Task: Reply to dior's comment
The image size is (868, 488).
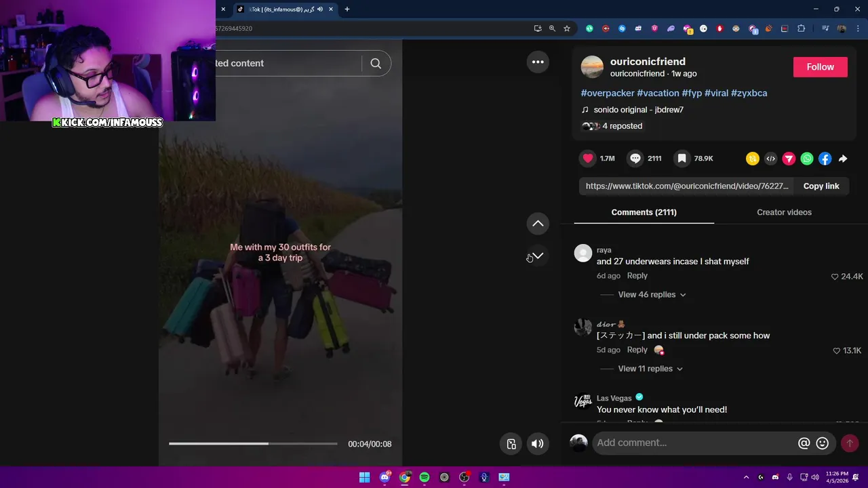Action: point(637,350)
